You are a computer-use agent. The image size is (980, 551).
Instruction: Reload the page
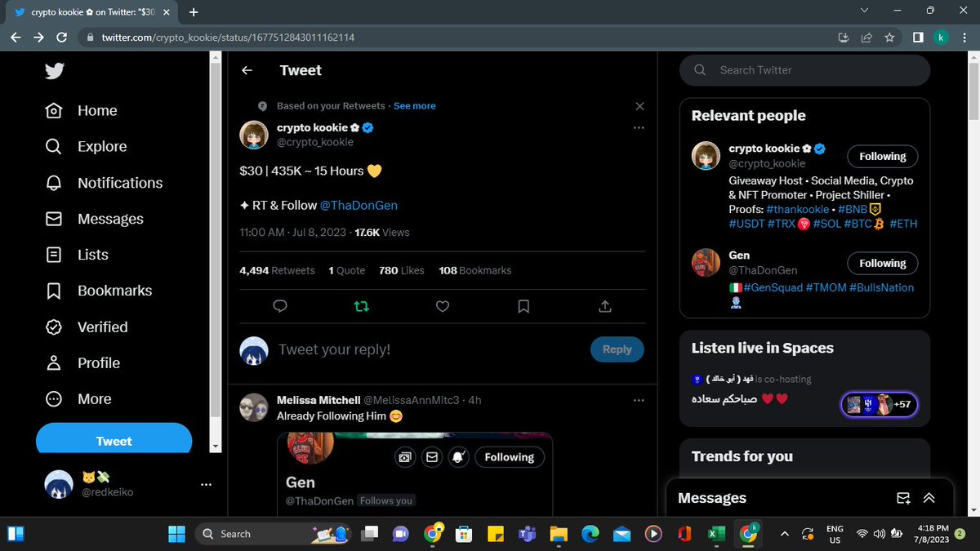tap(61, 38)
